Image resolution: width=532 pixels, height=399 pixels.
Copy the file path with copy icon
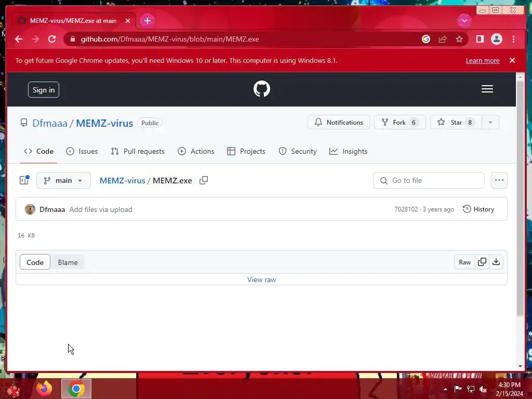(x=204, y=180)
